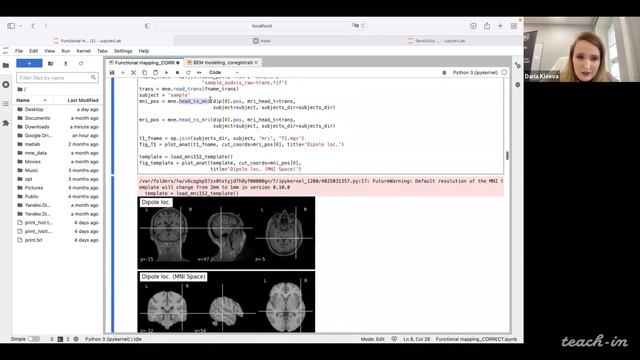Select the Downloads folder

tap(58, 127)
